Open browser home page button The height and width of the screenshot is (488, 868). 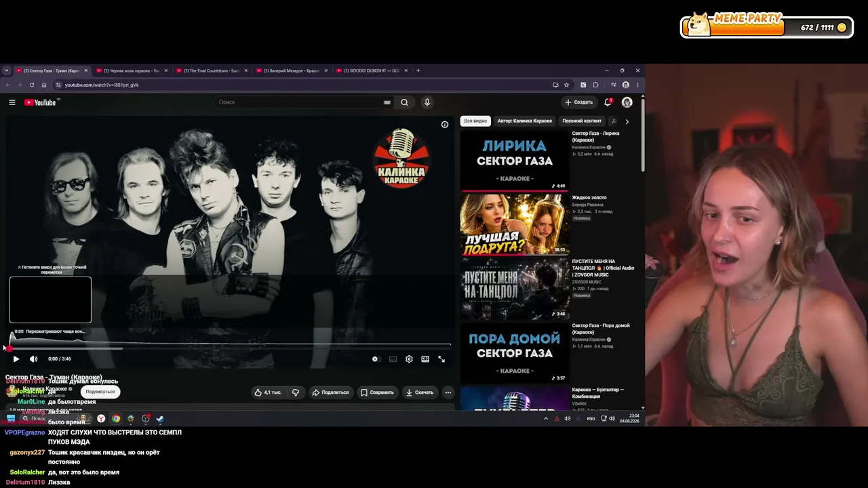click(x=44, y=85)
